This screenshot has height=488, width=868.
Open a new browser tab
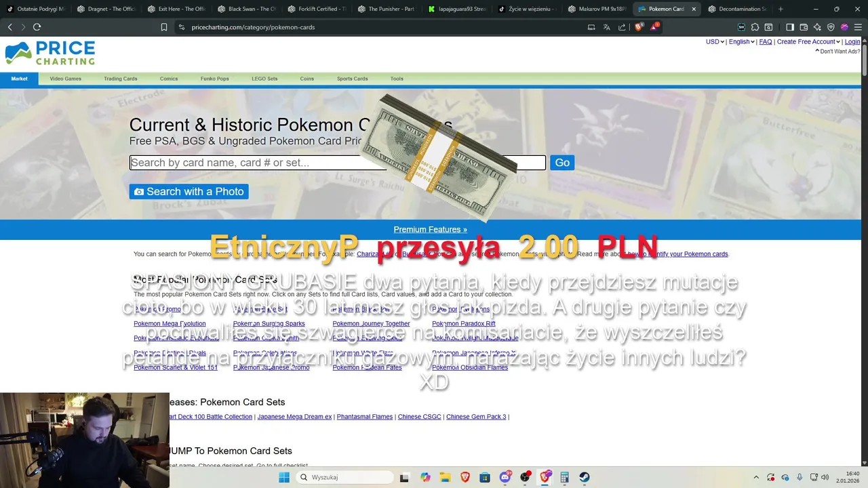781,9
